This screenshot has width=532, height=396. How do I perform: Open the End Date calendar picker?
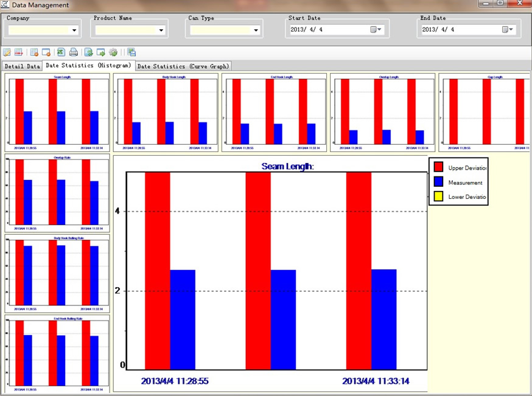507,29
